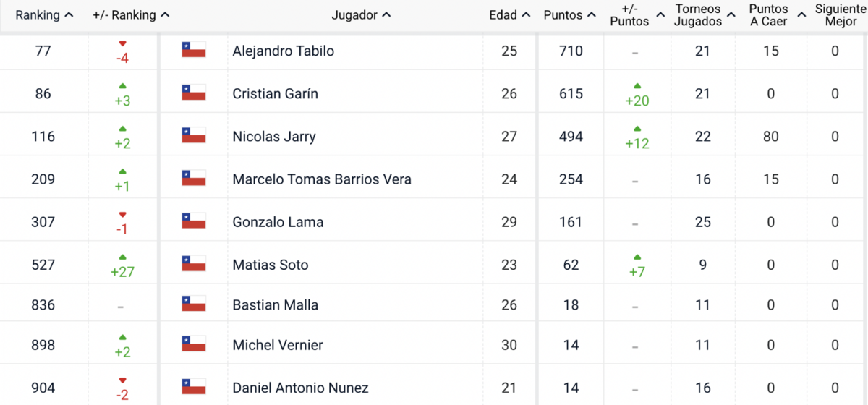Sort by Puntos column header
The image size is (868, 405).
coord(570,14)
